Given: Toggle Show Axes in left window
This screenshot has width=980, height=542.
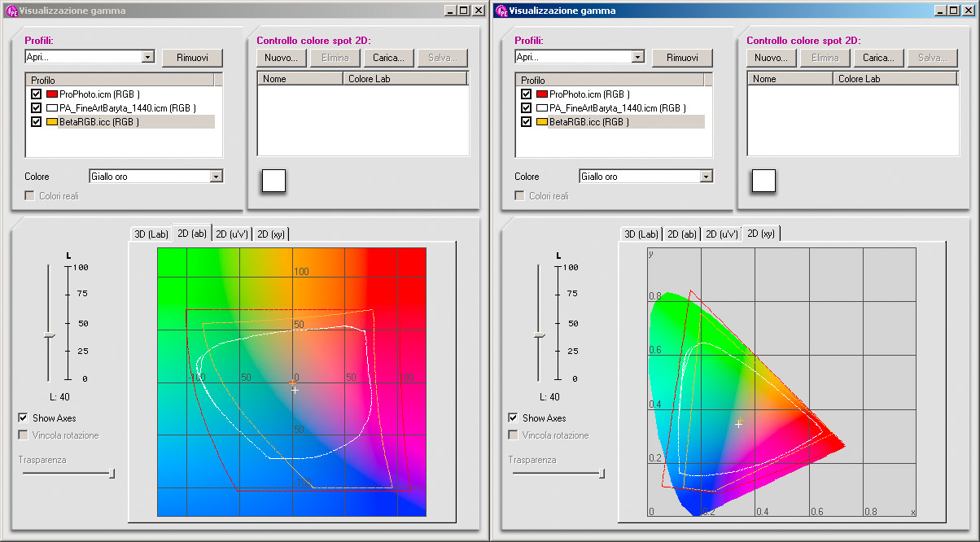Looking at the screenshot, I should 24,417.
